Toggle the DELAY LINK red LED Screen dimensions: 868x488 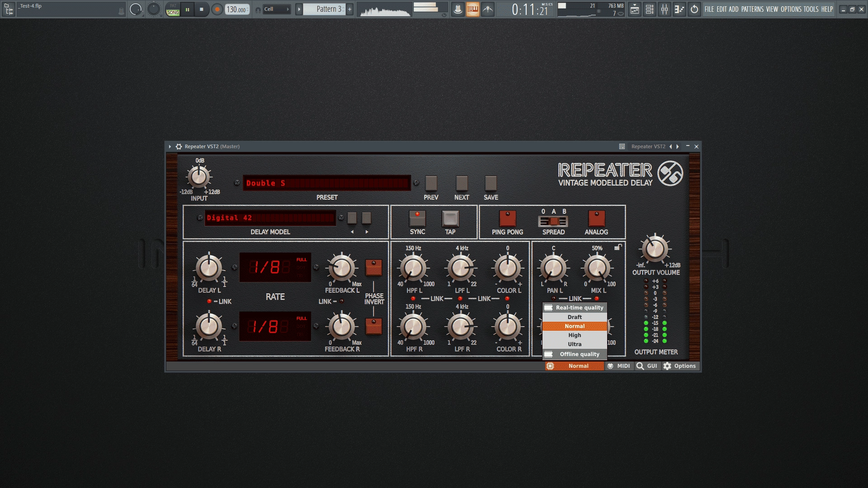point(209,301)
